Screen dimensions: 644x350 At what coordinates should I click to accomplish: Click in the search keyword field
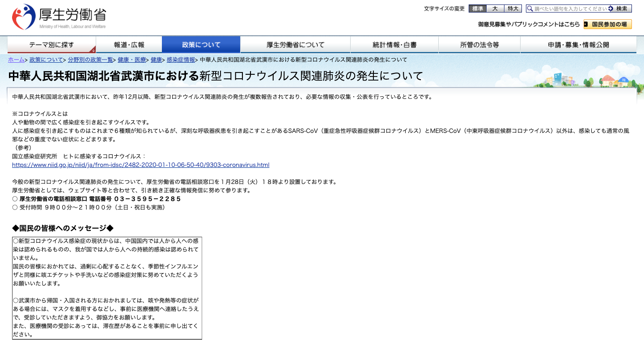click(570, 9)
